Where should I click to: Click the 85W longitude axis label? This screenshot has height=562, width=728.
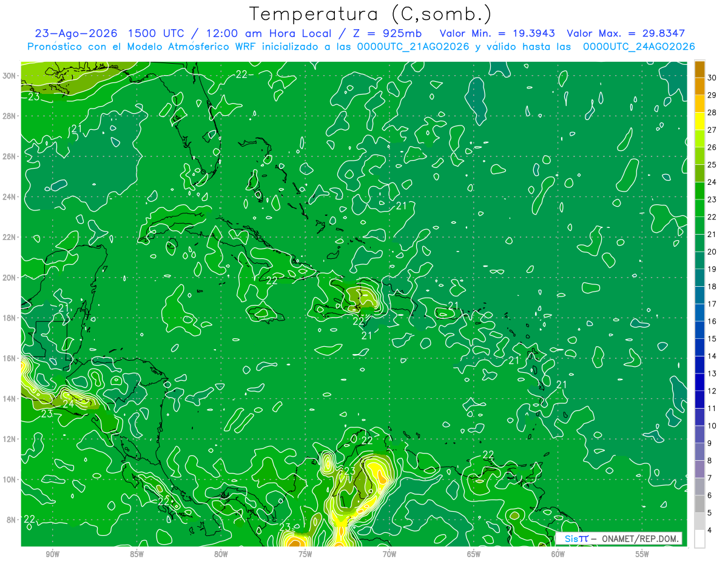[x=136, y=554]
